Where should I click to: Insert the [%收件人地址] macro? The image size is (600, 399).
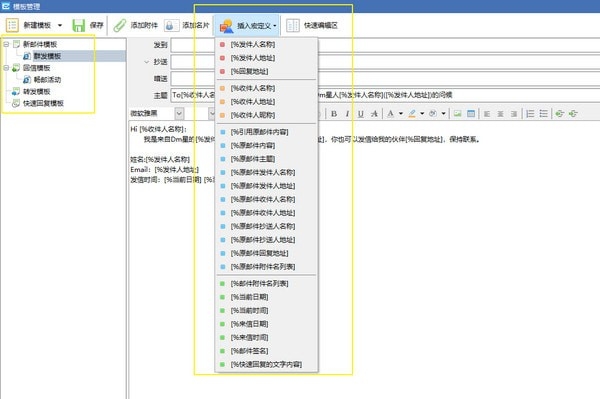click(267, 102)
